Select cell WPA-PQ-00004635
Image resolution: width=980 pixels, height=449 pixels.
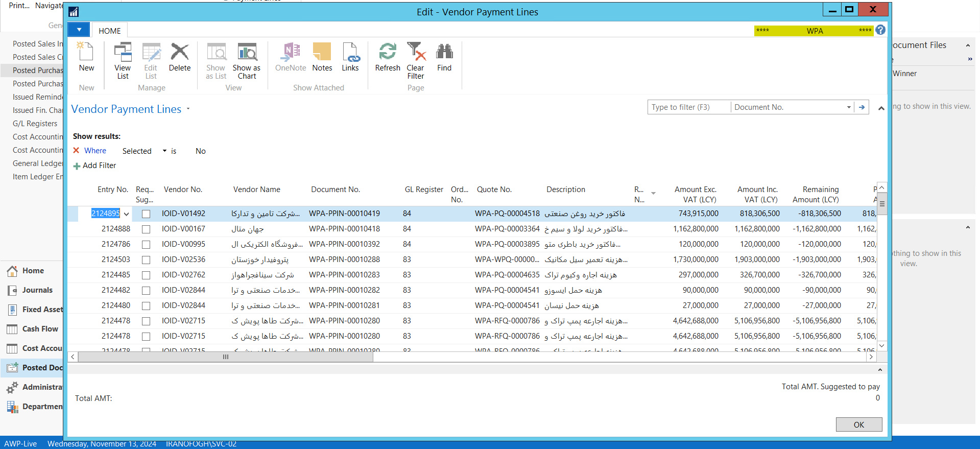tap(507, 275)
